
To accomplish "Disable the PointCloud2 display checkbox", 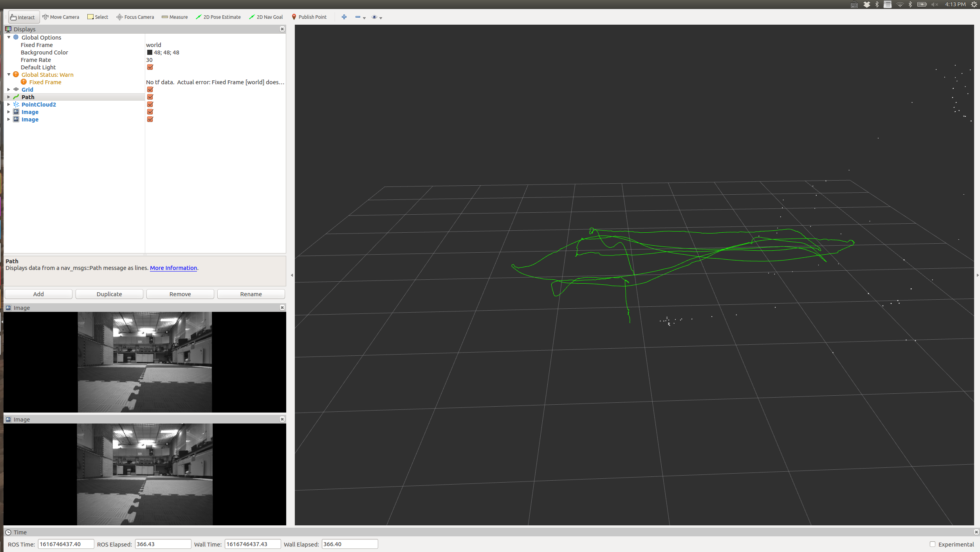I will point(150,105).
